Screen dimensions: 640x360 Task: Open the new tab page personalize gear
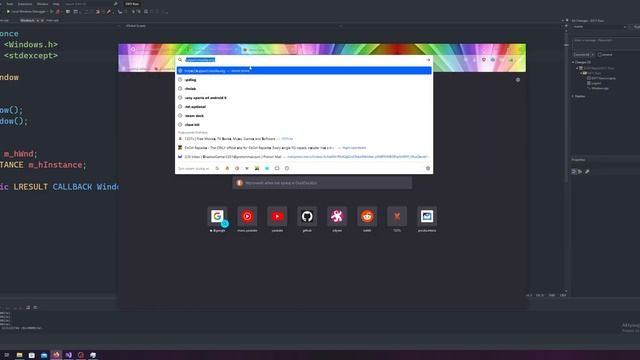tap(518, 80)
